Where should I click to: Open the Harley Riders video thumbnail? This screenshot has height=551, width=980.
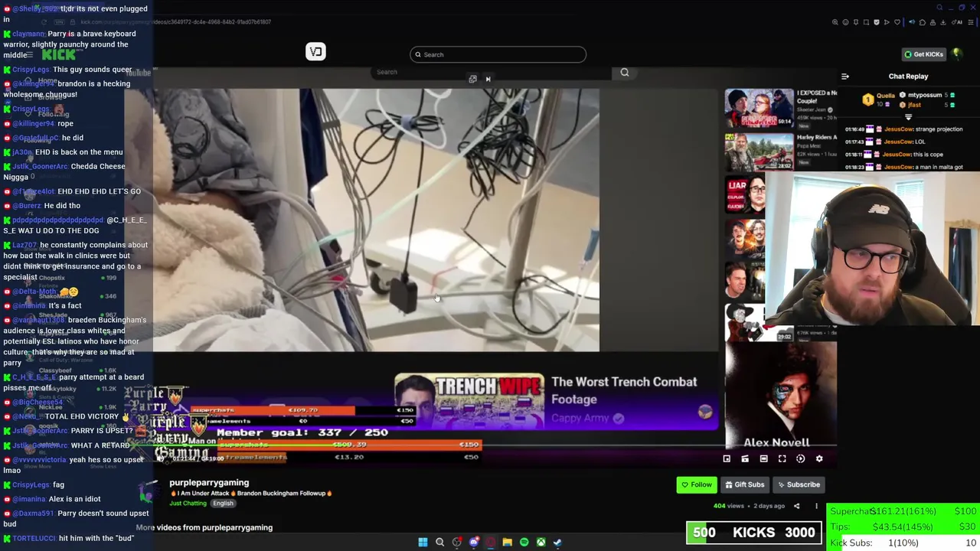(x=759, y=152)
